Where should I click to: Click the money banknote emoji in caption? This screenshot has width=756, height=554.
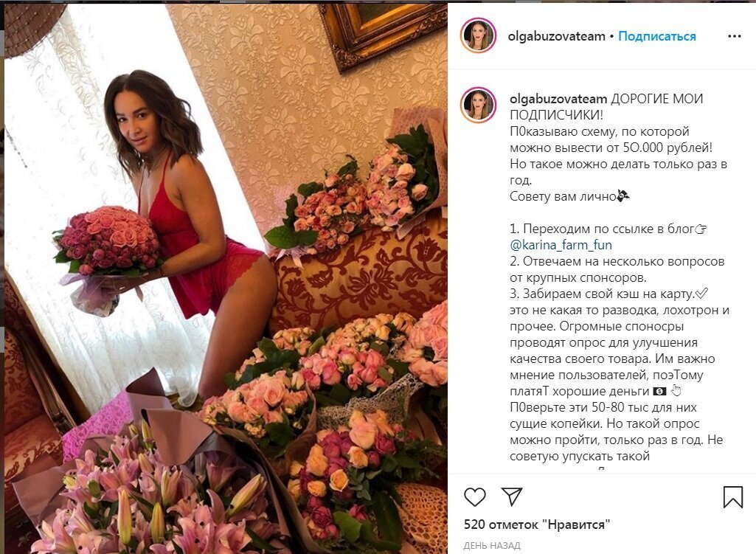(x=659, y=391)
